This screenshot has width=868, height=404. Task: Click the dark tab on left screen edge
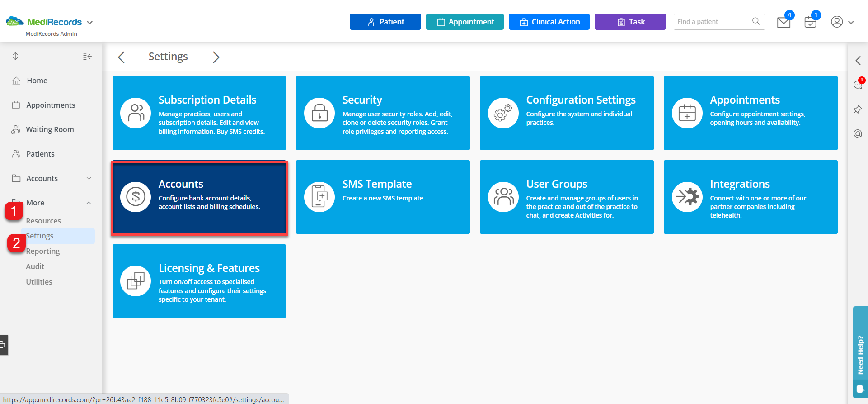click(x=4, y=345)
